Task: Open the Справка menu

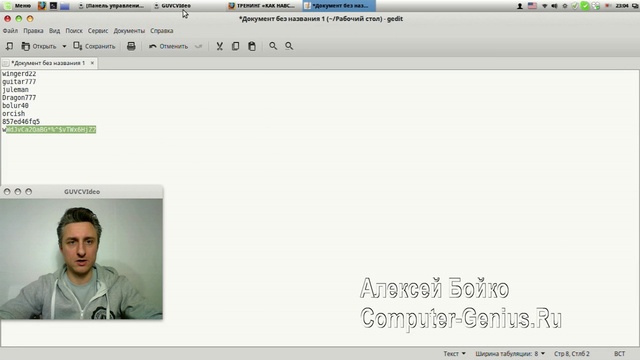Action: point(162,31)
